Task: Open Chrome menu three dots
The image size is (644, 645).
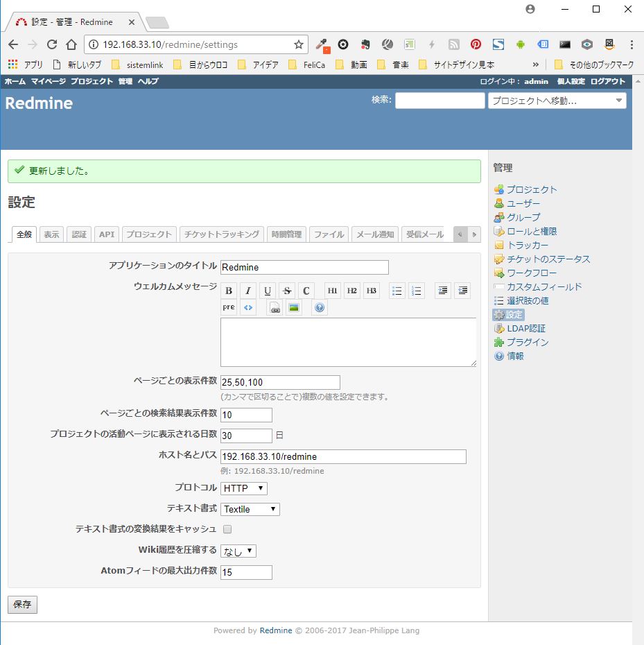Action: 632,44
